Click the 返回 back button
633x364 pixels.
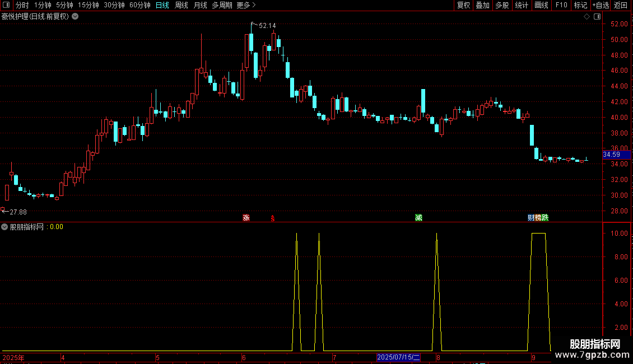[621, 5]
